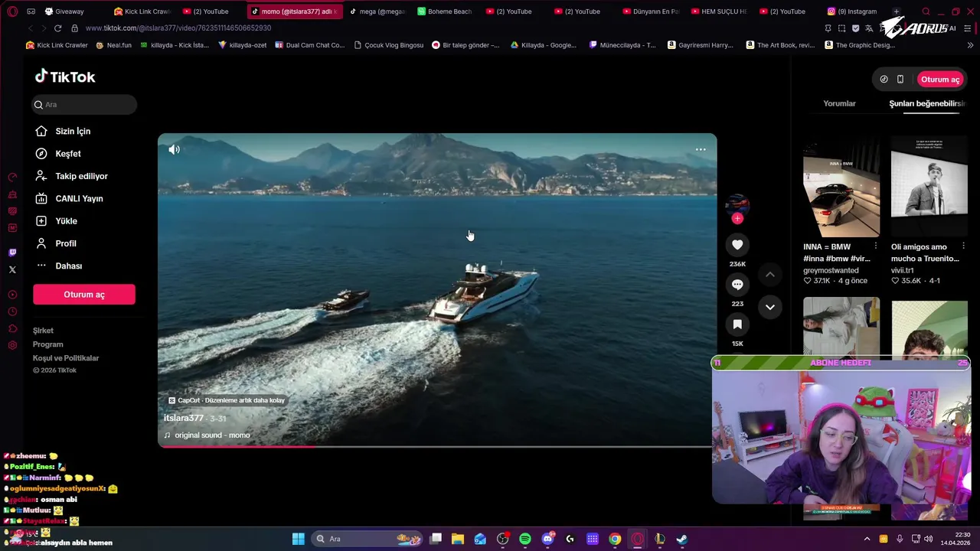
Task: Go back with the browser back arrow
Action: coord(31,28)
